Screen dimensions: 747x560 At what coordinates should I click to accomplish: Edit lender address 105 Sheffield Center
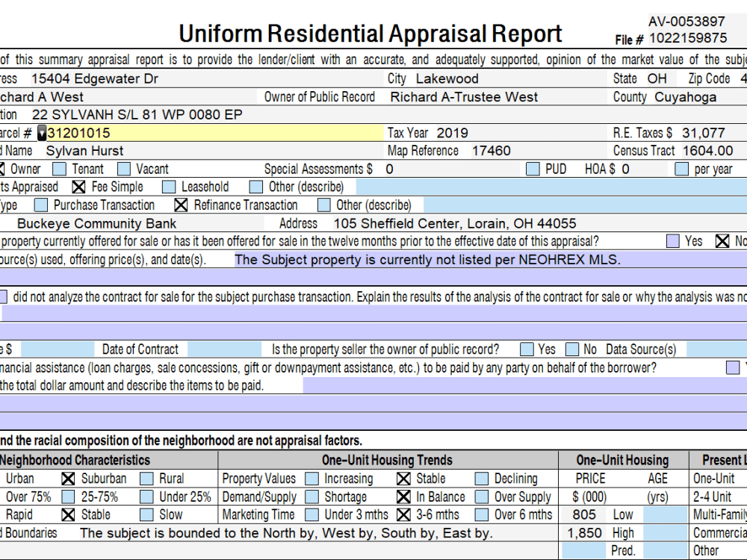[x=539, y=223]
